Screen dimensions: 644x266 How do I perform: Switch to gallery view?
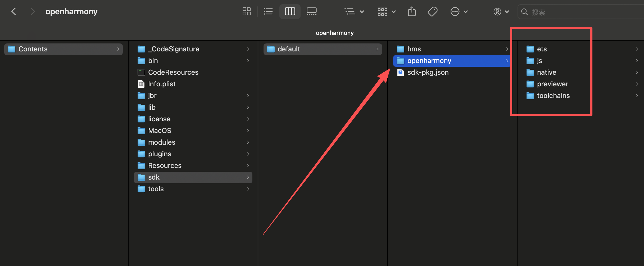(x=311, y=11)
